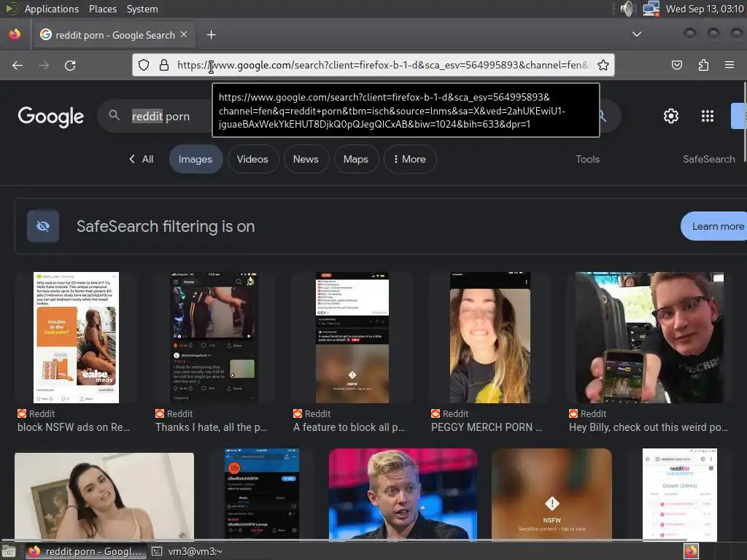747x560 pixels.
Task: Show site security info via padlock icon
Action: [164, 65]
